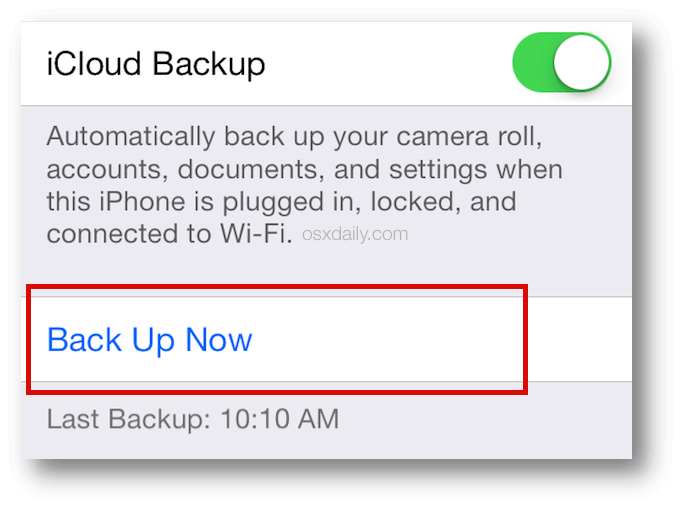
Task: Click the word settings in the description
Action: coord(438,170)
